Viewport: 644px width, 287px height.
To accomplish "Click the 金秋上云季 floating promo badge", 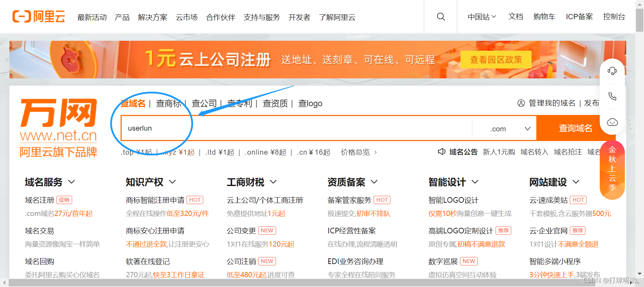I will pyautogui.click(x=612, y=170).
